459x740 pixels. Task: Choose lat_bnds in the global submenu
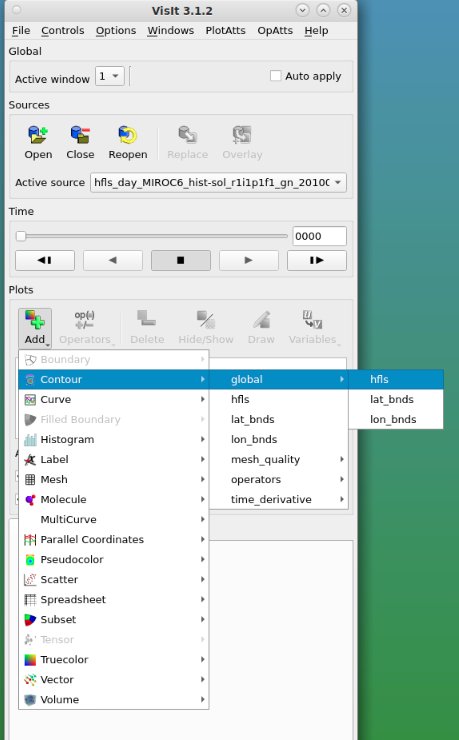point(396,400)
